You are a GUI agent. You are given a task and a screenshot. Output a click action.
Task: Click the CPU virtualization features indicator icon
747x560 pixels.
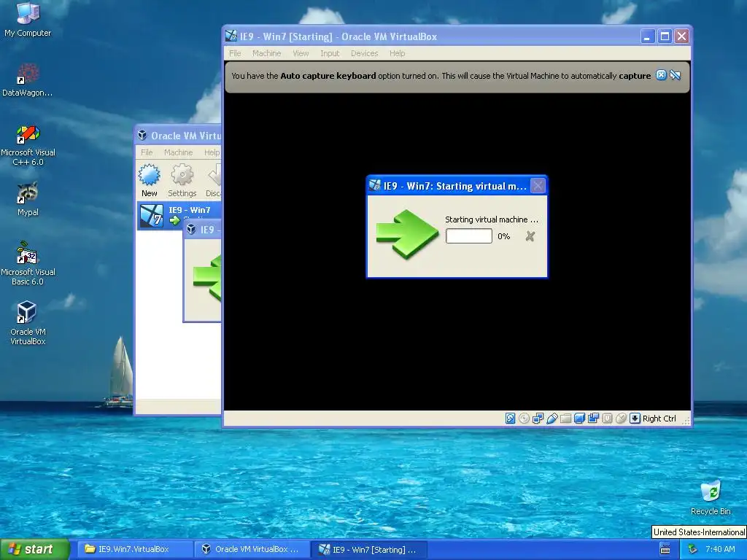(x=607, y=419)
